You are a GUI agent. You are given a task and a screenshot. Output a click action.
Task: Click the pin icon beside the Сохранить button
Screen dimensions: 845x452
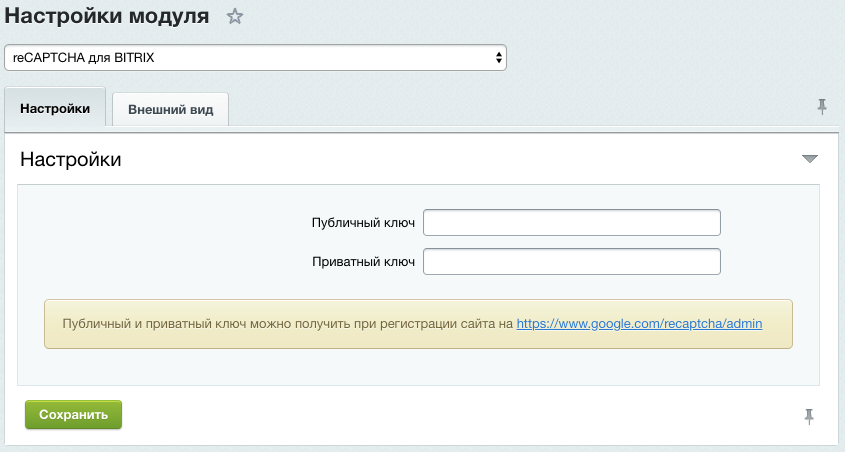pos(809,415)
